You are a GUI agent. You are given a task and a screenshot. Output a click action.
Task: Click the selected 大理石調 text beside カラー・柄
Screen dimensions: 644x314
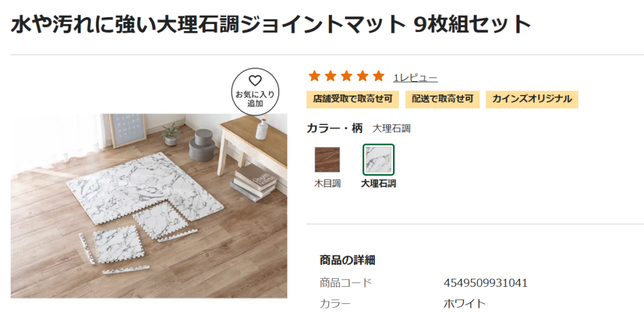click(x=391, y=128)
